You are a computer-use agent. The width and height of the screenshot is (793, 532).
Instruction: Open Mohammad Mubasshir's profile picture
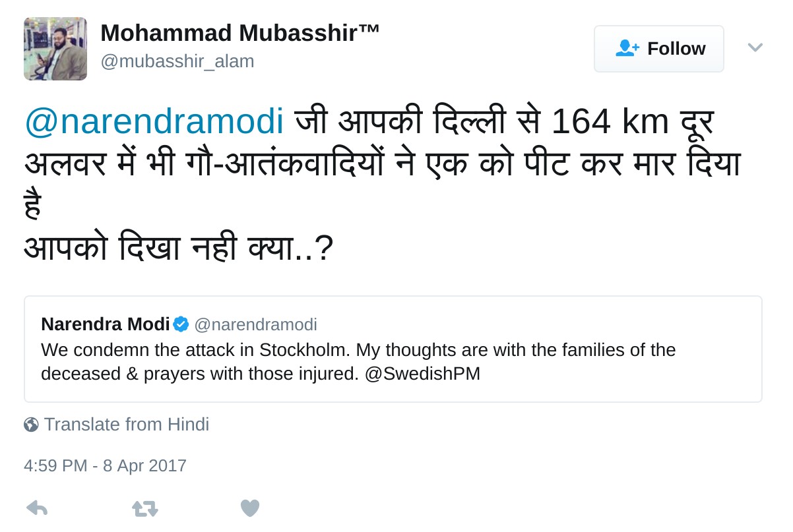tap(55, 49)
